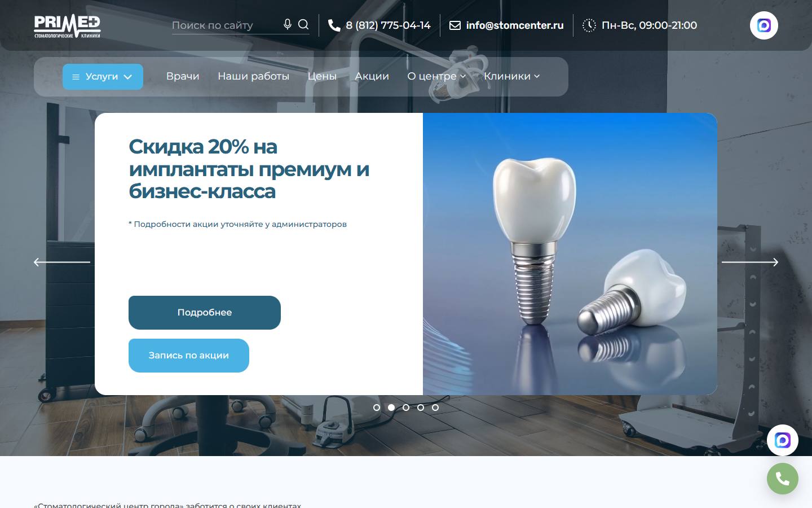Activate voice search microphone icon

(288, 24)
